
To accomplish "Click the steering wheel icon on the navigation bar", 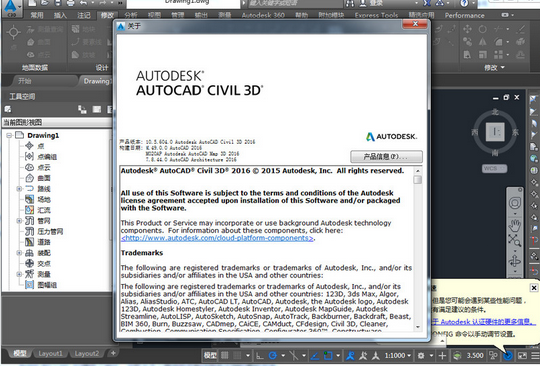I will 515,203.
